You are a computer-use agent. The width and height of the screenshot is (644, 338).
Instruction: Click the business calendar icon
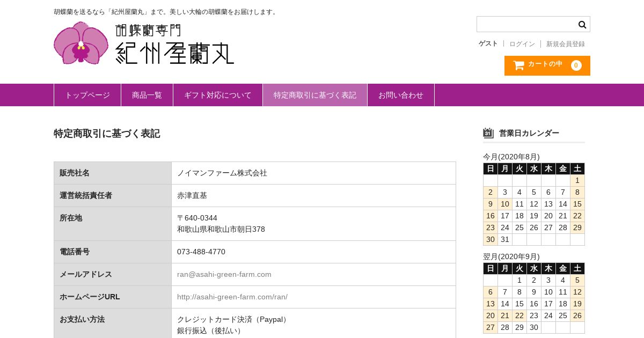click(488, 133)
